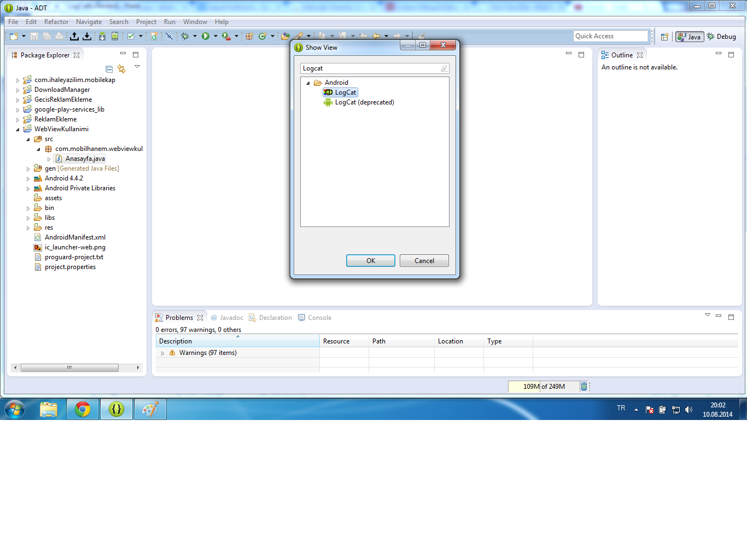Expand the Warnings (97 items) row
Viewport: 747px width, 560px height.
(x=162, y=353)
